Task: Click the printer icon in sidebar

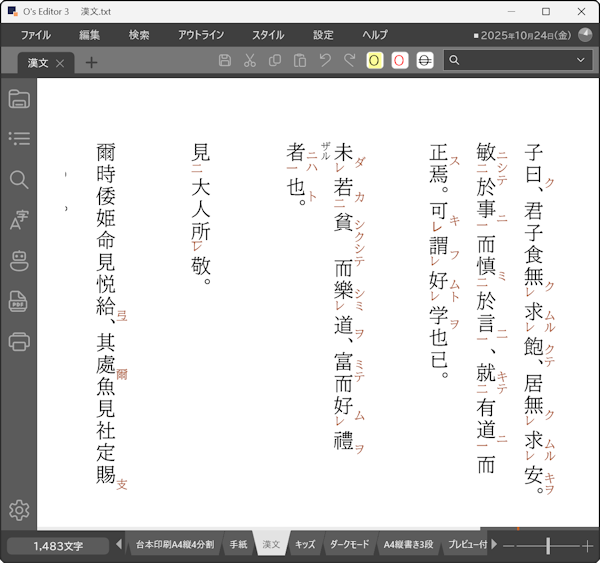Action: coord(18,341)
